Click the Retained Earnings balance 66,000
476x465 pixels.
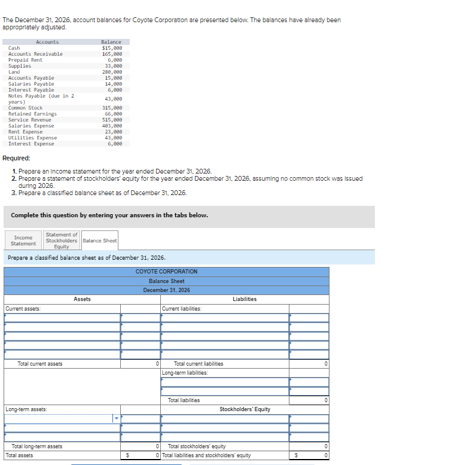click(x=114, y=114)
